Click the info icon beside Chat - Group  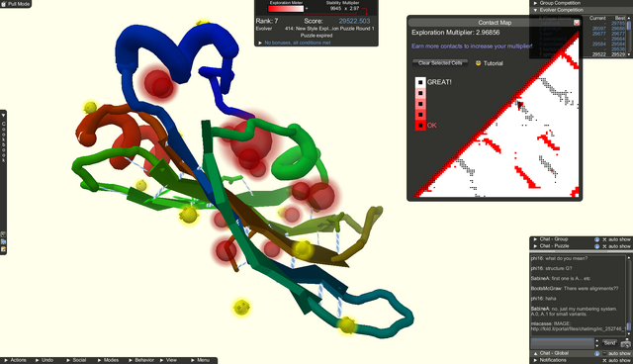(596, 239)
